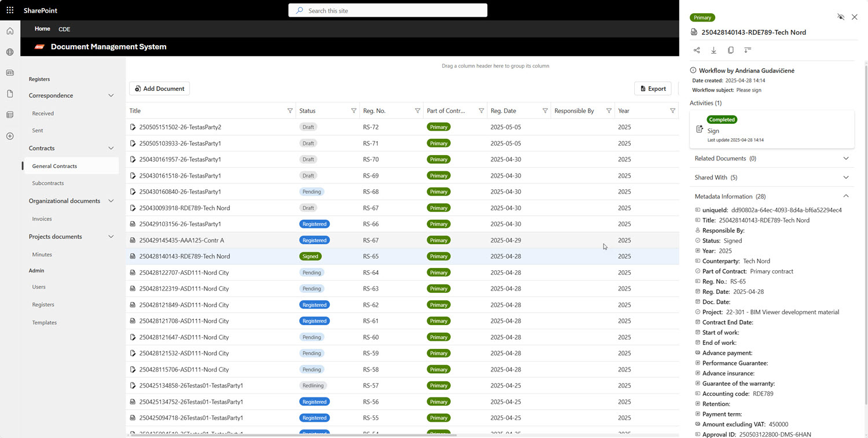Click the Search this site field
Image resolution: width=868 pixels, height=438 pixels.
388,10
